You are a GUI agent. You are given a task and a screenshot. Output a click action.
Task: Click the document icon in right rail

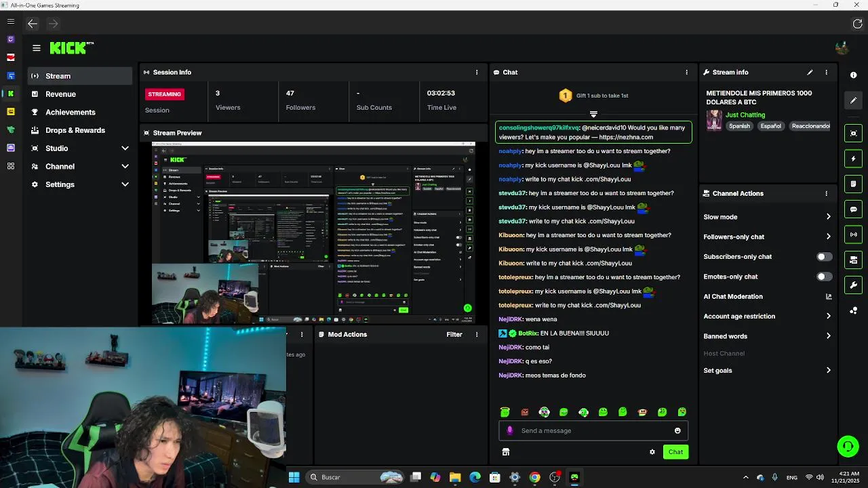[x=854, y=184]
